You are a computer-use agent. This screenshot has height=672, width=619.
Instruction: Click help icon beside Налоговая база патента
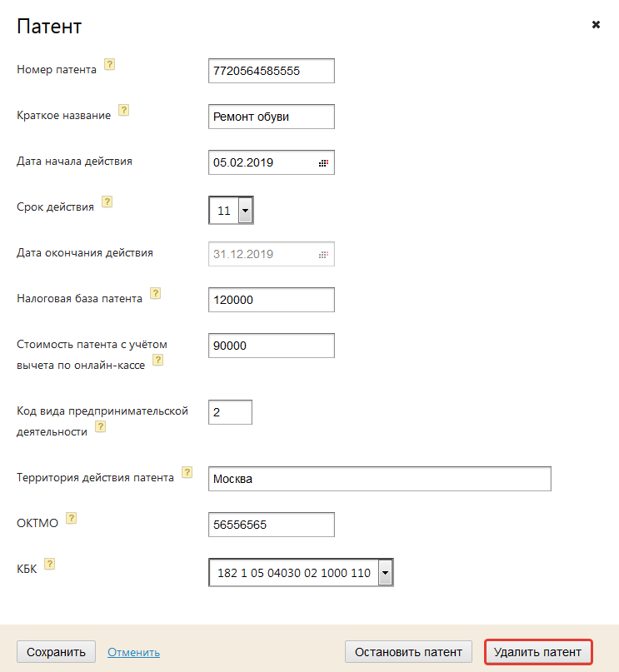click(155, 293)
